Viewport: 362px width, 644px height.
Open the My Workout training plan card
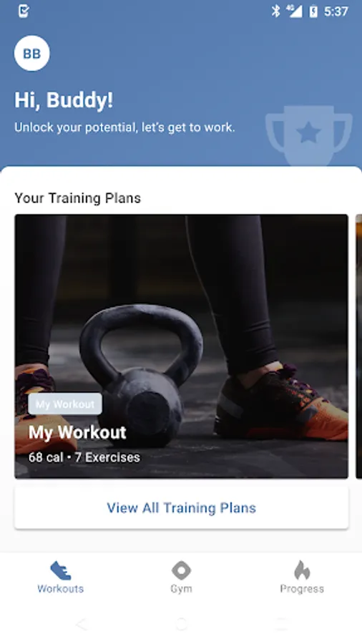point(182,346)
